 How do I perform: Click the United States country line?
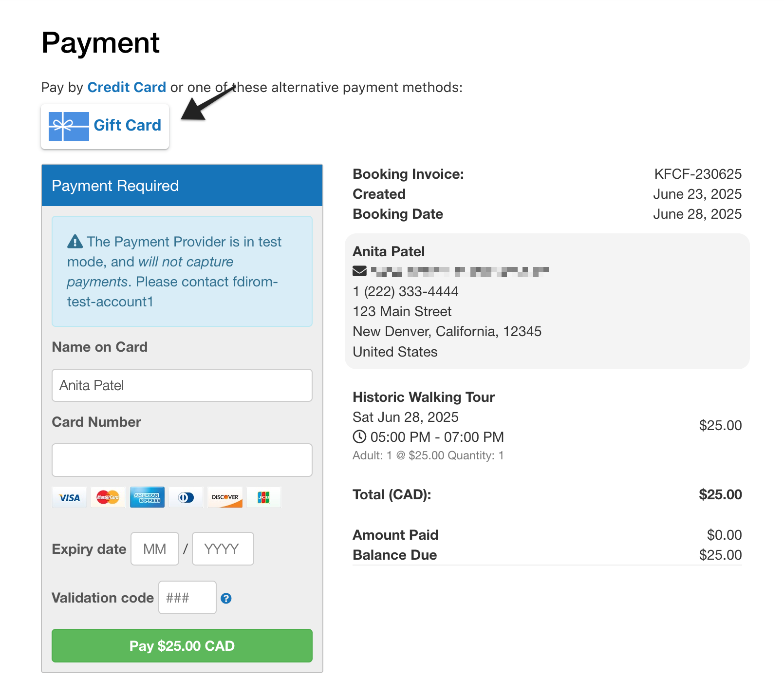[x=395, y=352]
